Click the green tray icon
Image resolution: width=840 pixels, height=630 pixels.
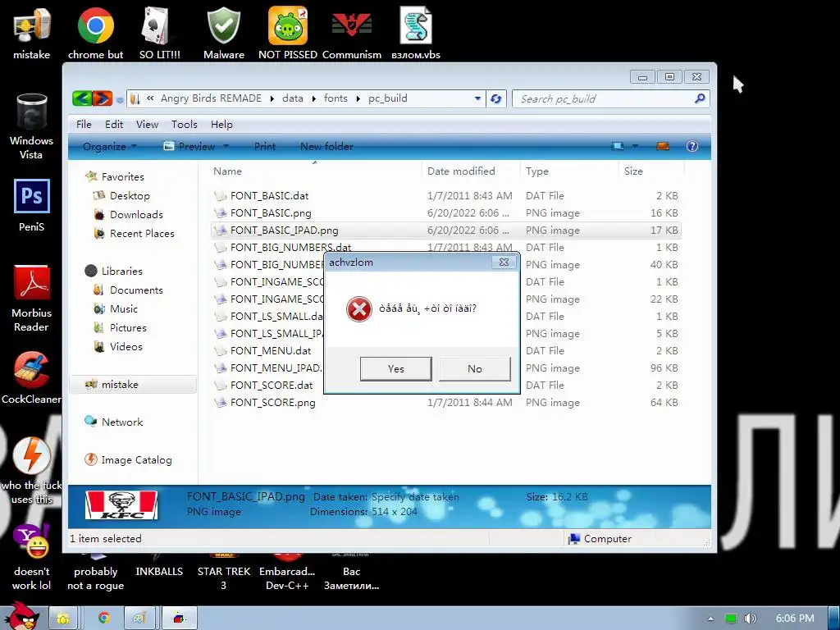(730, 619)
